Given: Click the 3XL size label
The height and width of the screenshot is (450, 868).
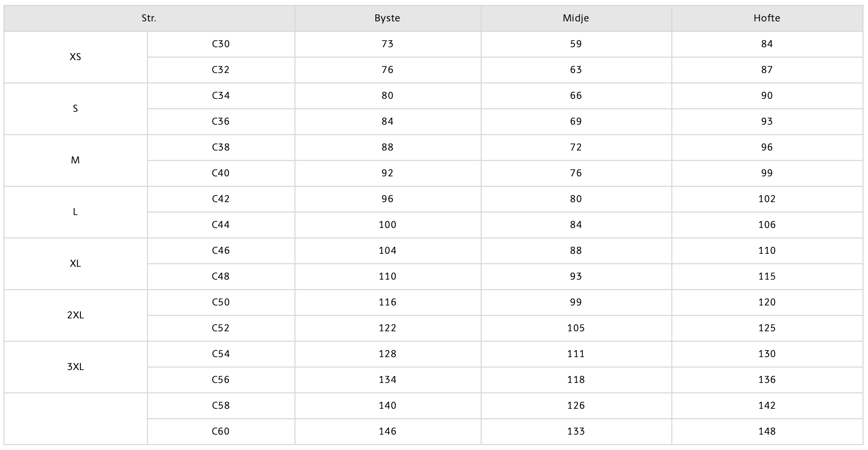Looking at the screenshot, I should click(x=75, y=367).
